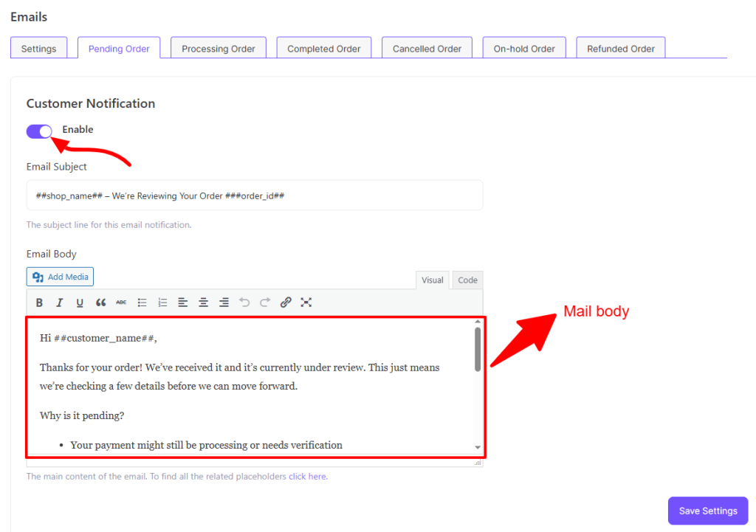756x532 pixels.
Task: Insert a blockquote in the email body
Action: click(100, 302)
